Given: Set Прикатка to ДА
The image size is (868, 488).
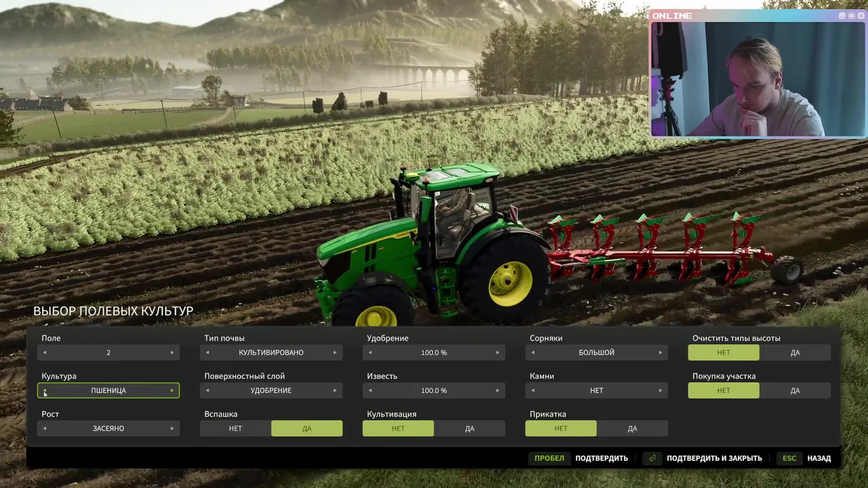Looking at the screenshot, I should [x=632, y=428].
